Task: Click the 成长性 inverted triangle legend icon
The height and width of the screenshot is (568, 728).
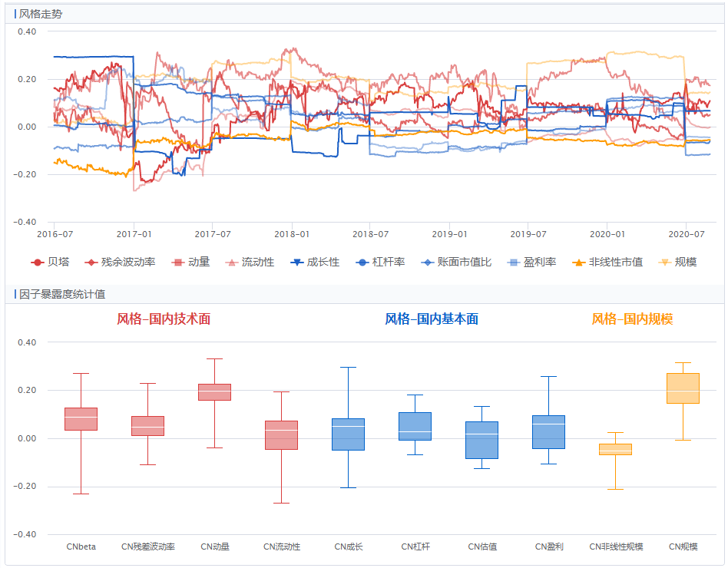Action: click(297, 263)
